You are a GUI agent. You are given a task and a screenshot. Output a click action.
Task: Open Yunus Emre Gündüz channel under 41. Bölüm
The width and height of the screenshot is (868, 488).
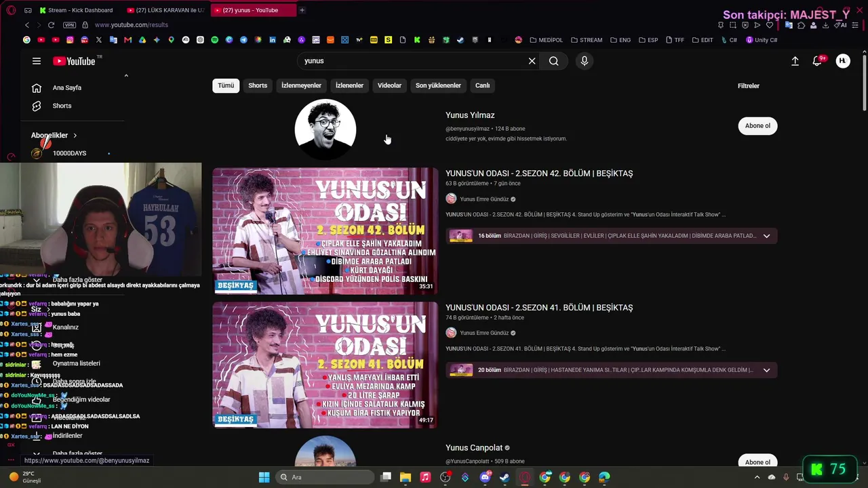click(x=484, y=333)
